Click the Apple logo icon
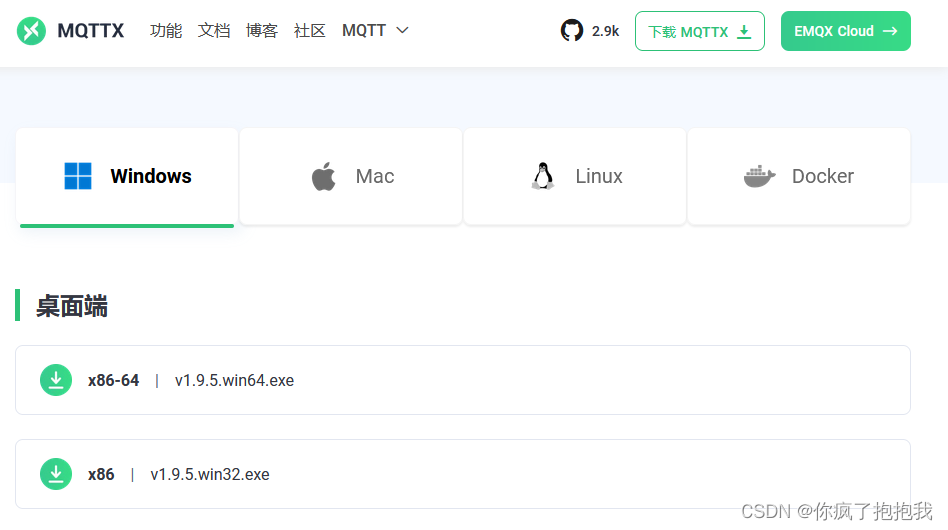948x530 pixels. pyautogui.click(x=323, y=176)
